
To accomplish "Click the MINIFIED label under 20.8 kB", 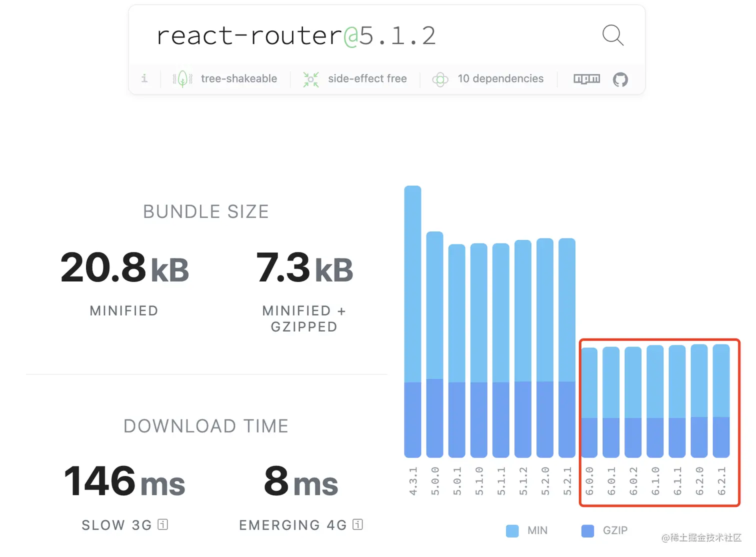I will coord(124,310).
